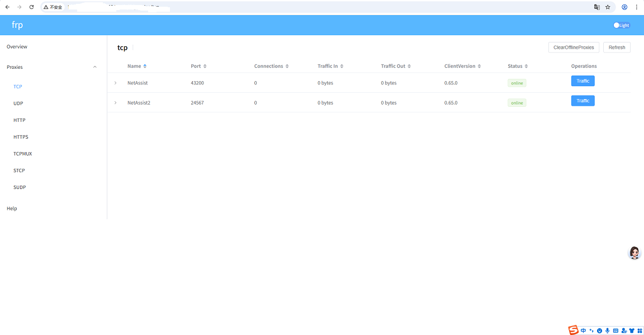Click the browser back arrow
This screenshot has height=335, width=644.
[7, 7]
